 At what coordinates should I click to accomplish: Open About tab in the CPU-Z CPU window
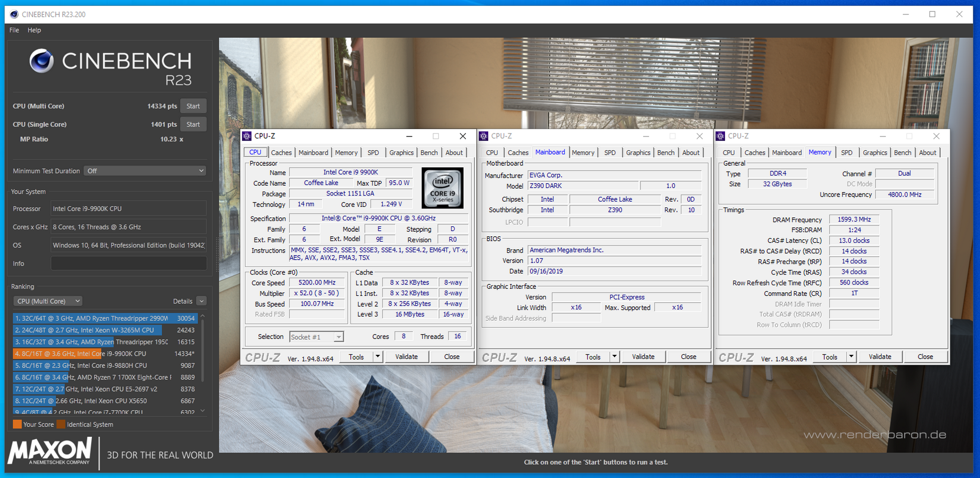[x=454, y=153]
